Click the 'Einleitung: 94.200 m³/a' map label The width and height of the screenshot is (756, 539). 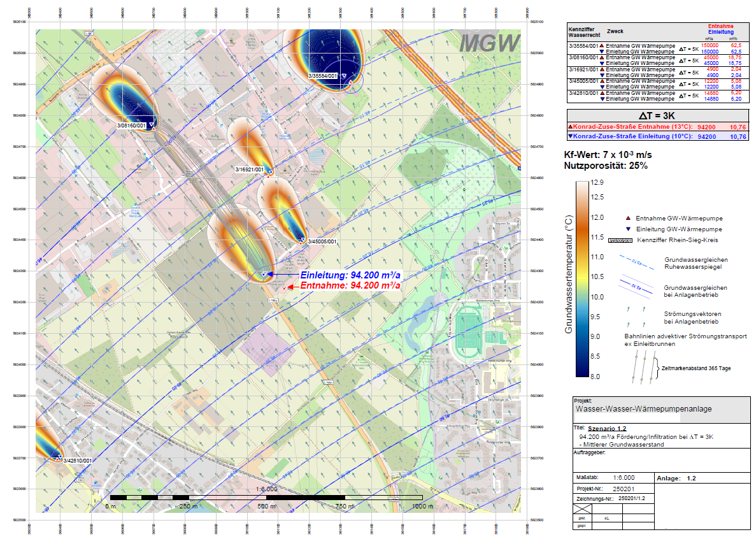(x=351, y=275)
